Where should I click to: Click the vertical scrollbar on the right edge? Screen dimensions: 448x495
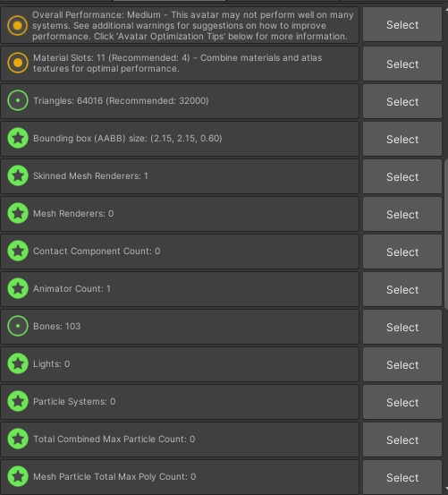(x=446, y=235)
